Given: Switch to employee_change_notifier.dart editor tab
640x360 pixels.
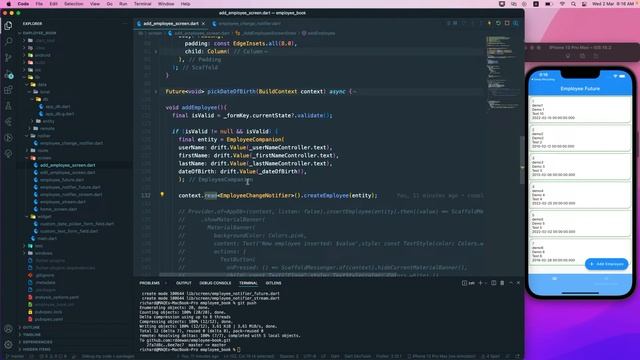Looking at the screenshot, I should coord(249,24).
